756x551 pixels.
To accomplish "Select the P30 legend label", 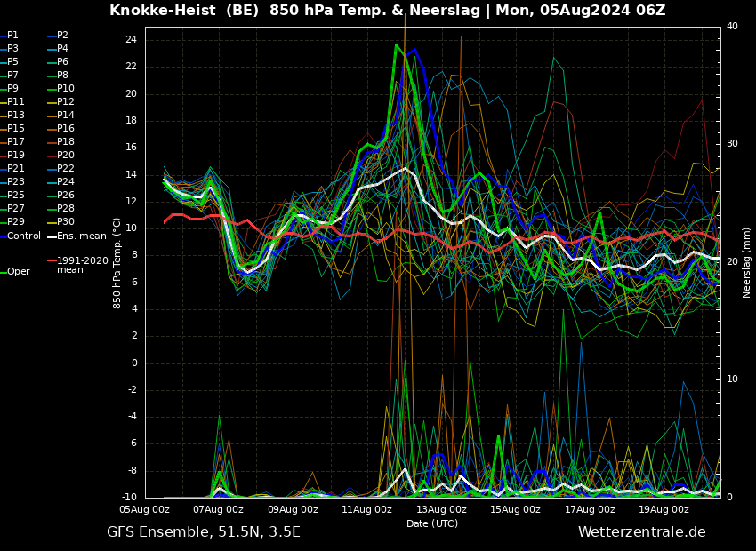I will click(65, 222).
